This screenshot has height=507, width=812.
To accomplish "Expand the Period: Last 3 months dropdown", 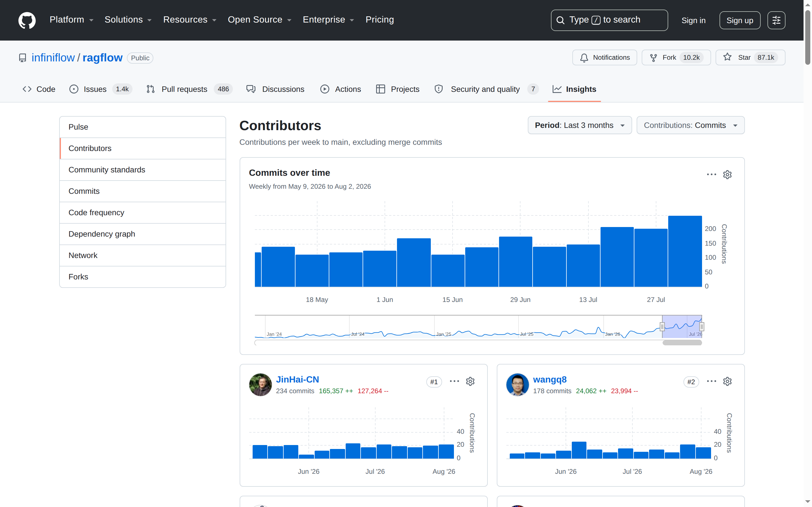I will [x=579, y=125].
